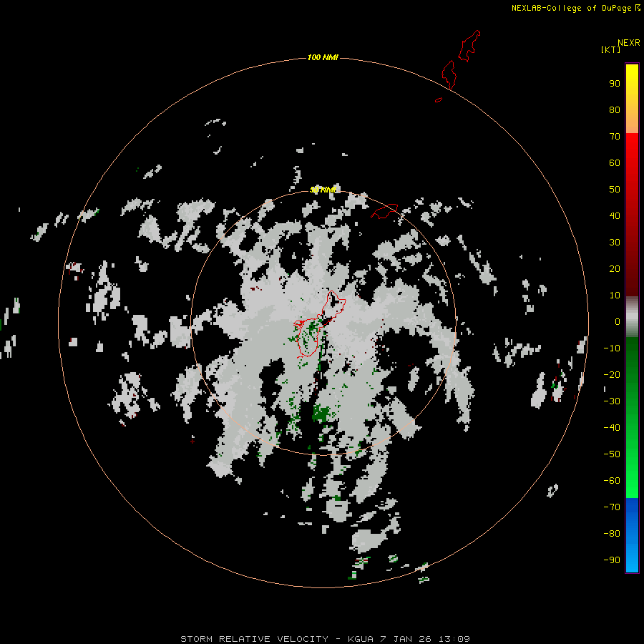
Task: Click the 80 value on velocity scale
Action: coord(615,110)
